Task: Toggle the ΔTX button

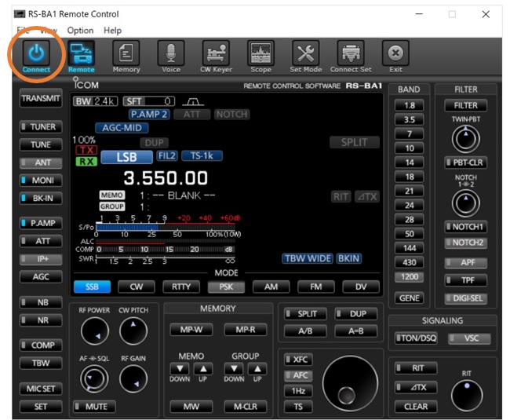Action: (416, 388)
